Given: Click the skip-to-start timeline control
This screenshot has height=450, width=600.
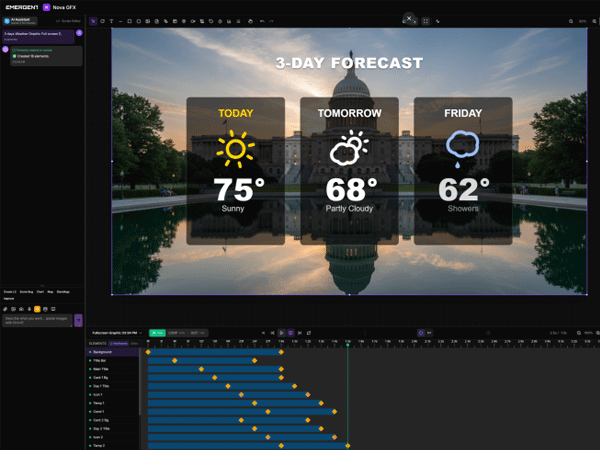Looking at the screenshot, I should pyautogui.click(x=263, y=332).
